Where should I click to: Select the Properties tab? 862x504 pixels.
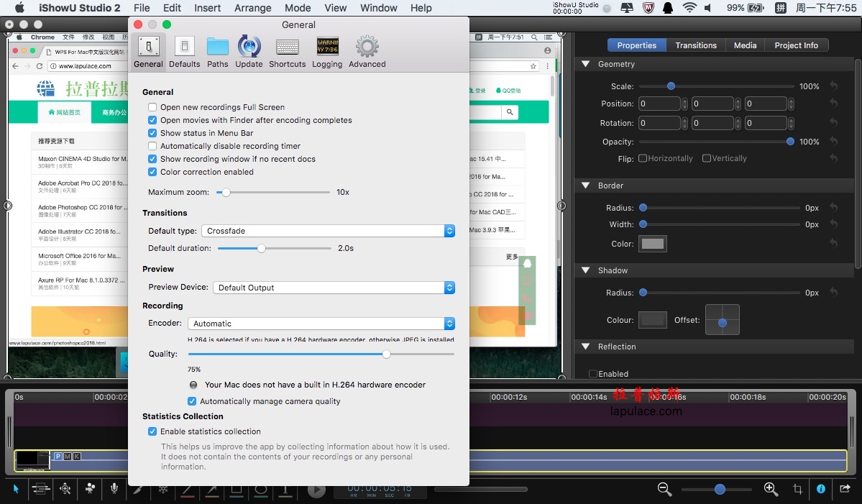pos(636,45)
